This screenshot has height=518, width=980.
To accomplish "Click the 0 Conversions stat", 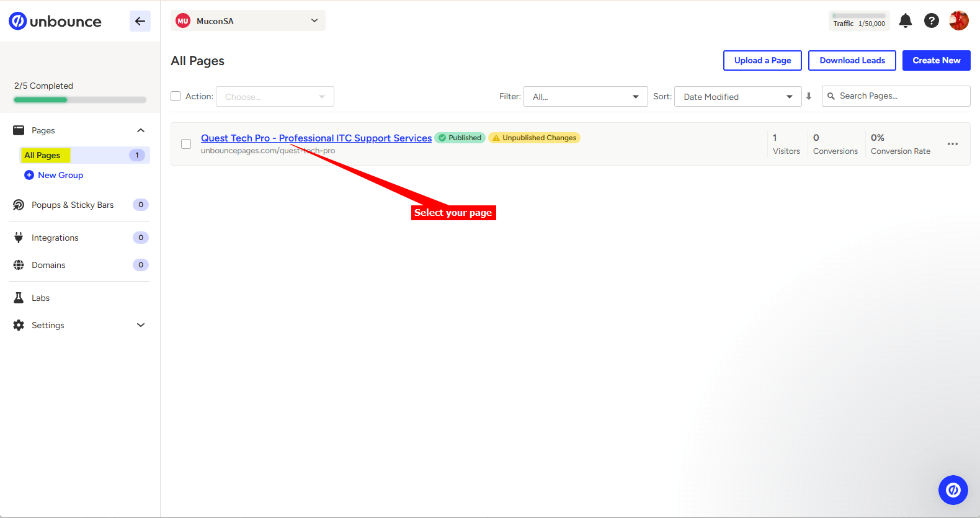I will pyautogui.click(x=835, y=144).
